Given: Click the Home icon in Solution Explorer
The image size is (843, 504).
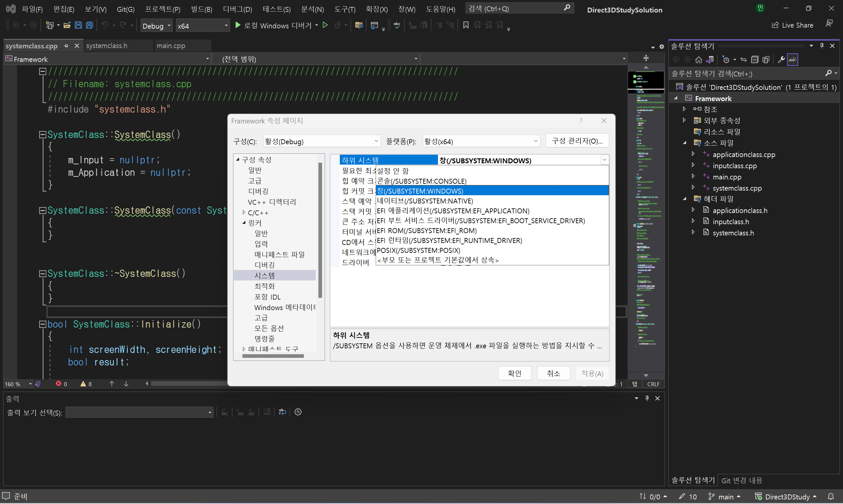Looking at the screenshot, I should pyautogui.click(x=698, y=60).
